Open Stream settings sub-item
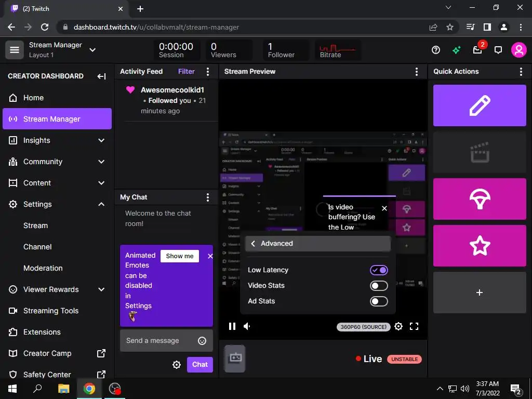The width and height of the screenshot is (532, 399). pyautogui.click(x=36, y=225)
